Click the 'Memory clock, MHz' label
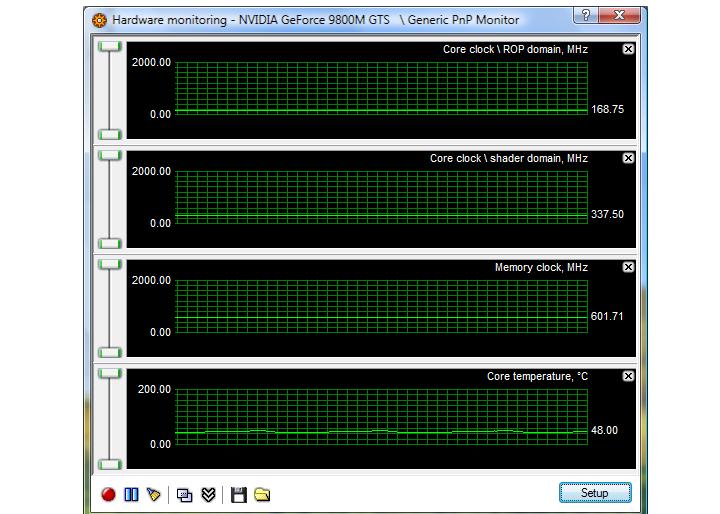 [541, 267]
